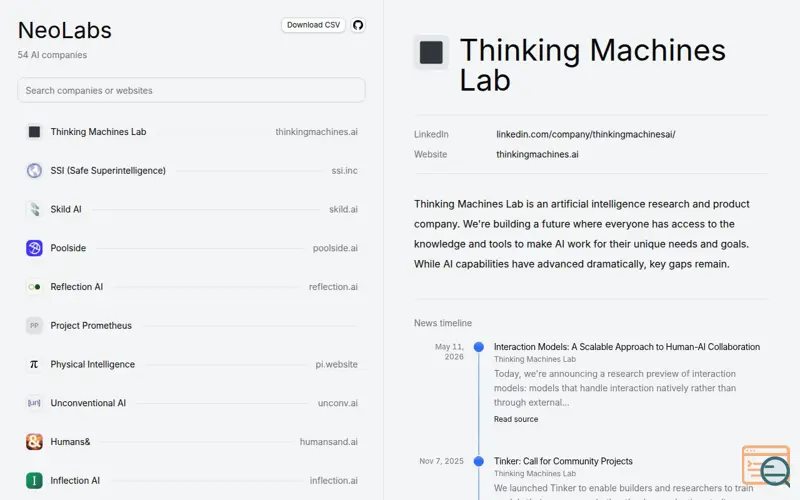The height and width of the screenshot is (500, 800).
Task: Select Unconventional AI company name
Action: coord(88,403)
